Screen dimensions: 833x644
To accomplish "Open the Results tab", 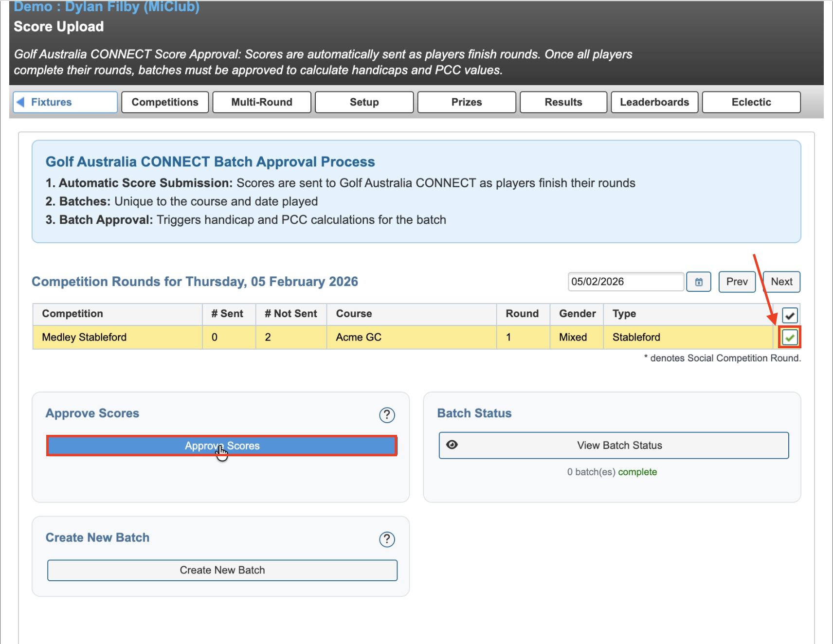I will [563, 102].
